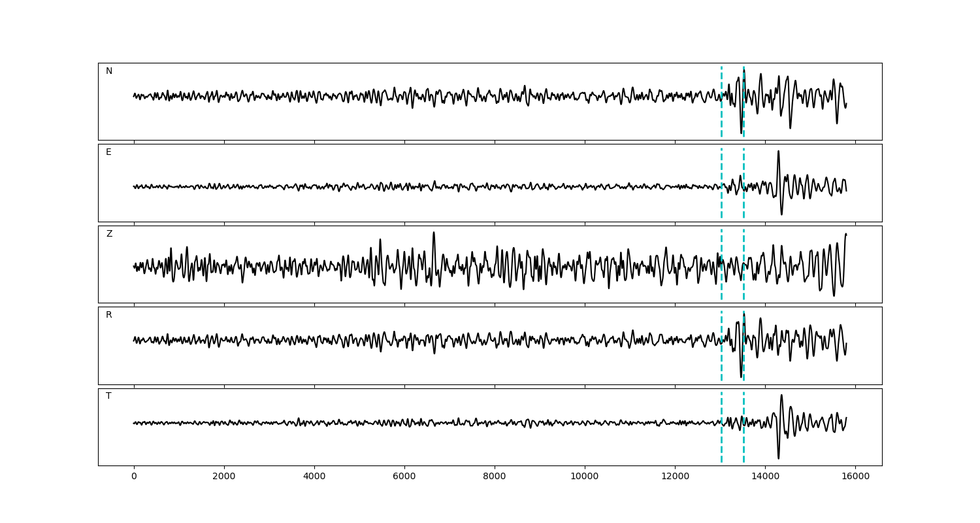Click the E channel label

pyautogui.click(x=108, y=152)
